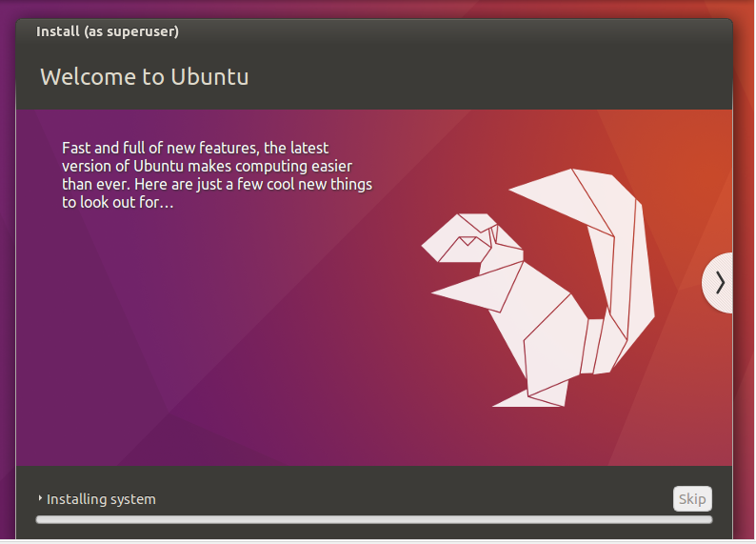The image size is (756, 544).
Task: Advance slideshow with the next arrow
Action: (719, 283)
